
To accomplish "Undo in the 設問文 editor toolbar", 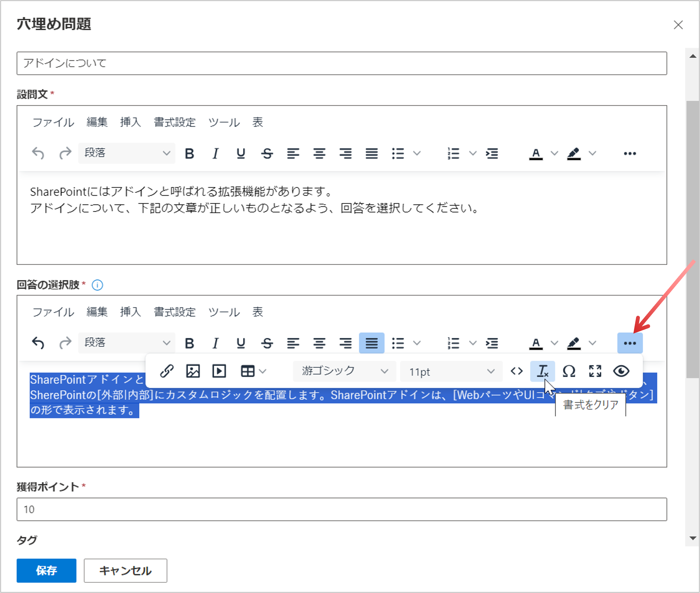I will click(x=38, y=153).
